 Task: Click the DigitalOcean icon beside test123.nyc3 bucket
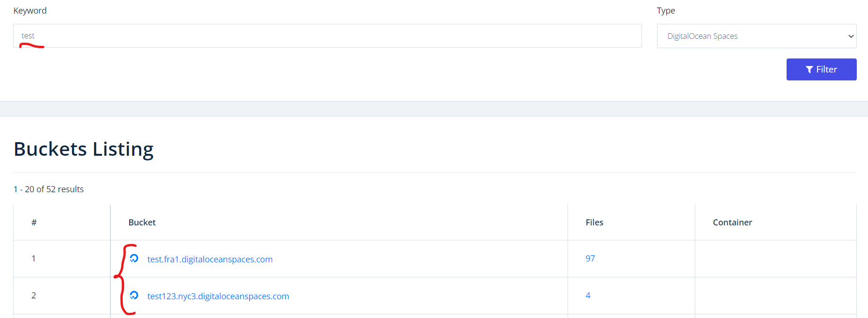[134, 295]
